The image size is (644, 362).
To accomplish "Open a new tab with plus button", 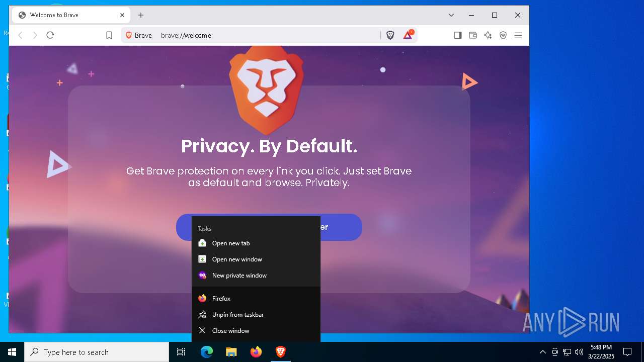I will coord(141,15).
